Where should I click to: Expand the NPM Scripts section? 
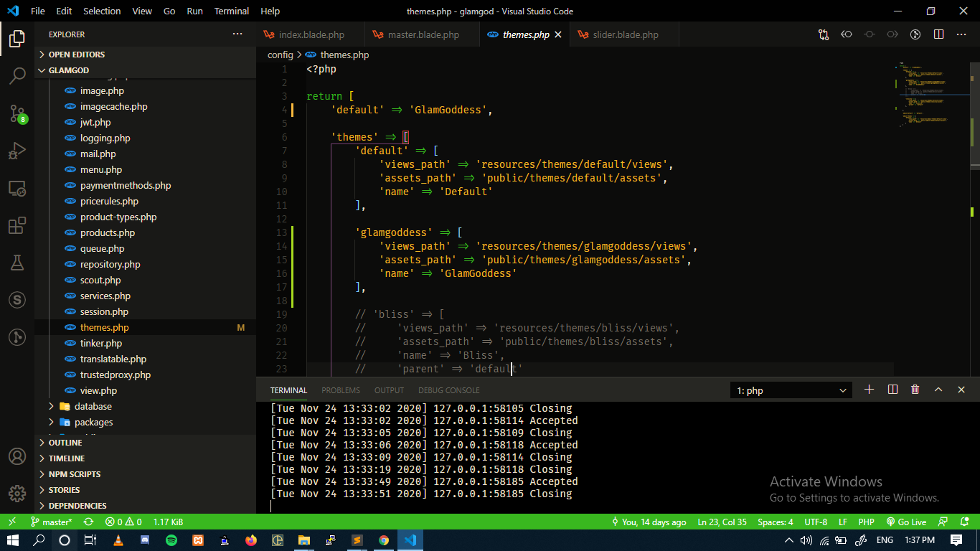coord(145,474)
